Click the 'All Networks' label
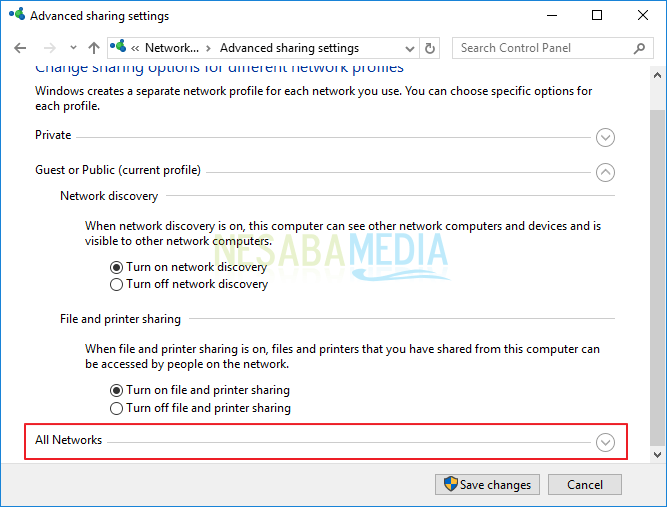This screenshot has width=667, height=507. [x=68, y=440]
